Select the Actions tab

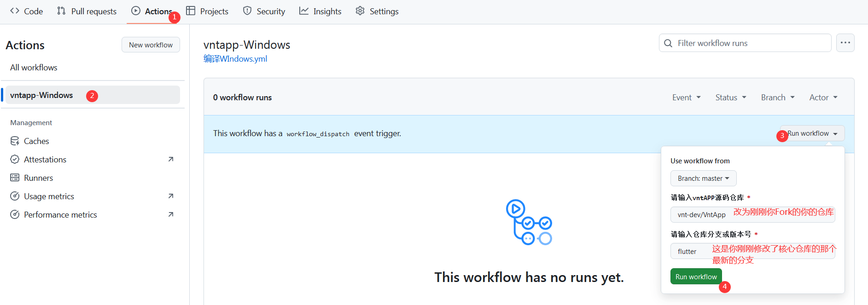[152, 11]
